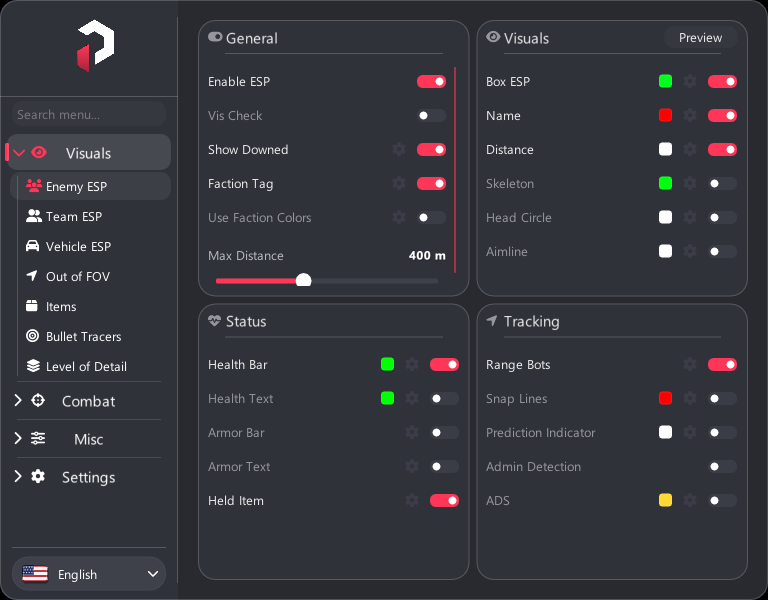Click the 400 m distance value
The height and width of the screenshot is (600, 768).
(427, 255)
